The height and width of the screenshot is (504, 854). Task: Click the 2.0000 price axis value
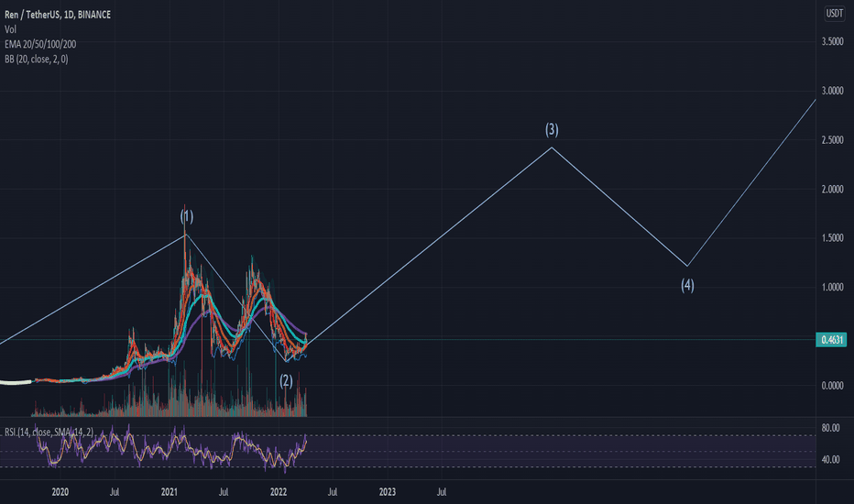pyautogui.click(x=832, y=189)
